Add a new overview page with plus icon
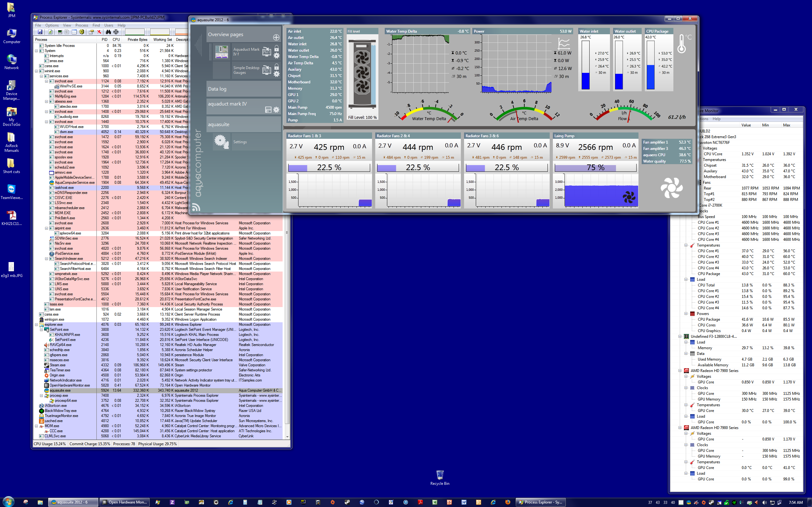 [276, 37]
